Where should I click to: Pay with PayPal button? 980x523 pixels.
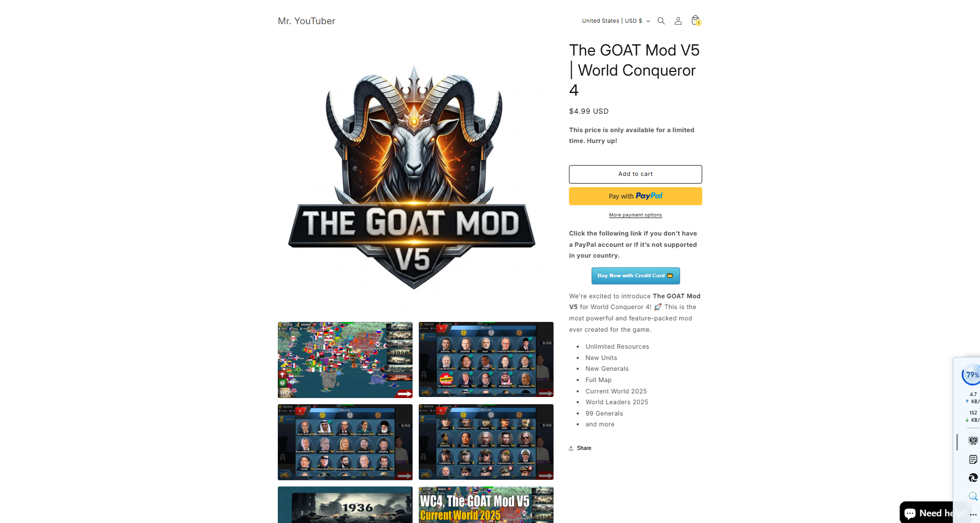pos(635,196)
